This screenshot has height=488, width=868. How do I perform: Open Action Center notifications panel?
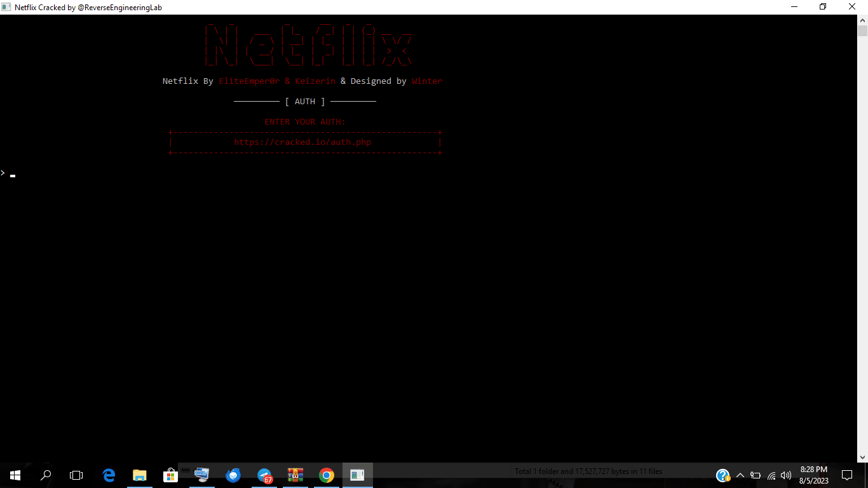click(847, 475)
